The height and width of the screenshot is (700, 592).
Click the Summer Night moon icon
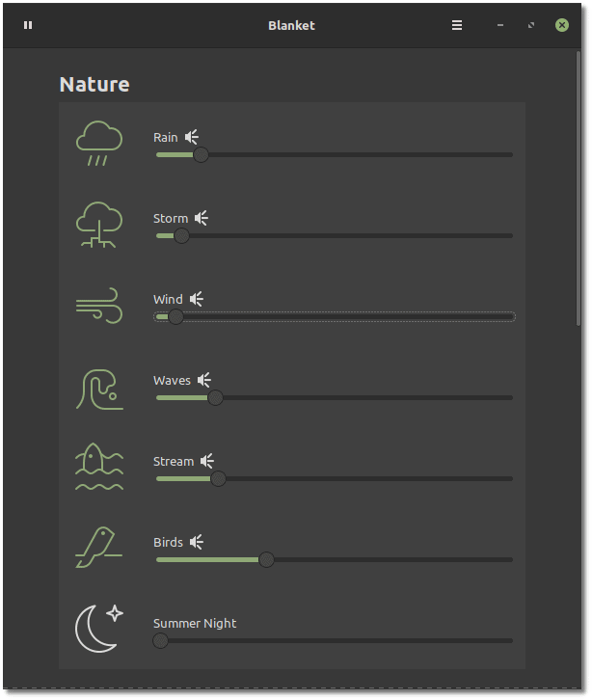pyautogui.click(x=100, y=628)
